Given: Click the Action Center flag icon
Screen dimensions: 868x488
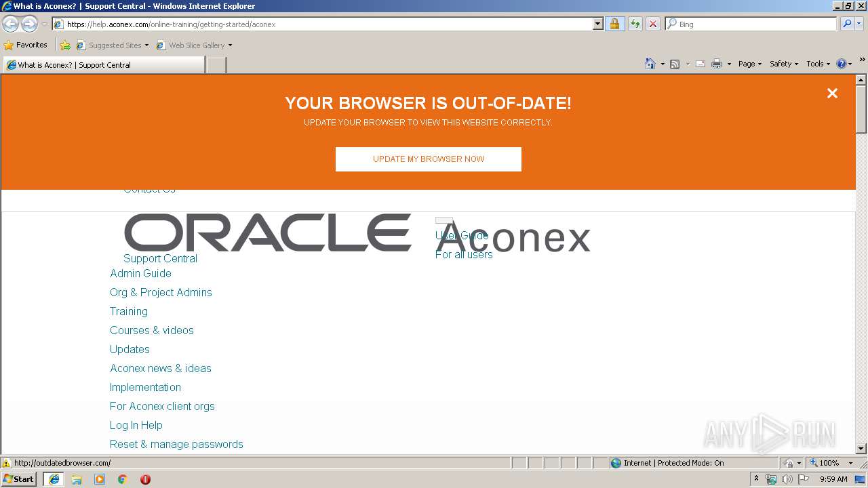Looking at the screenshot, I should coord(804,479).
